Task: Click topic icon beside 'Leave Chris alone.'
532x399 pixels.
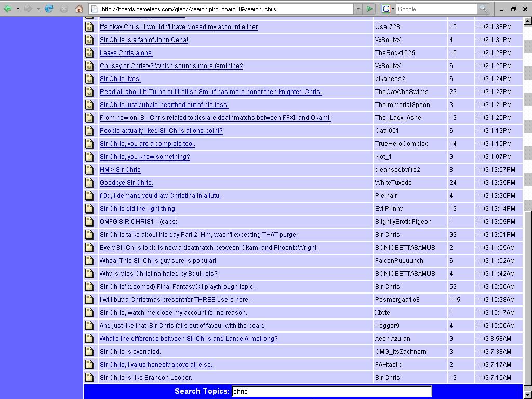Action: [89, 53]
